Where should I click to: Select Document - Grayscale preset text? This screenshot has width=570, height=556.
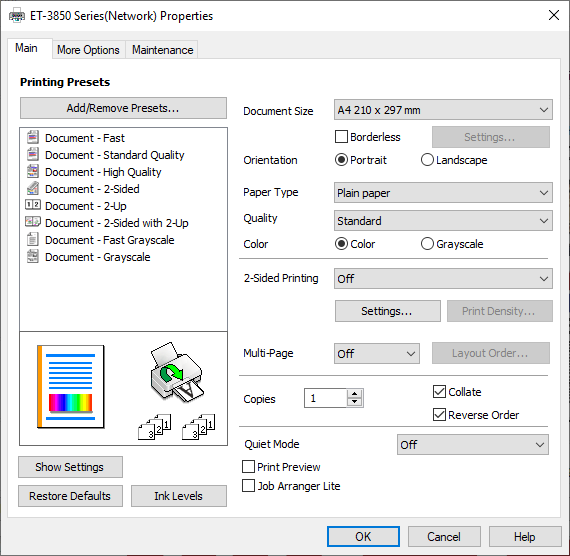point(97,257)
